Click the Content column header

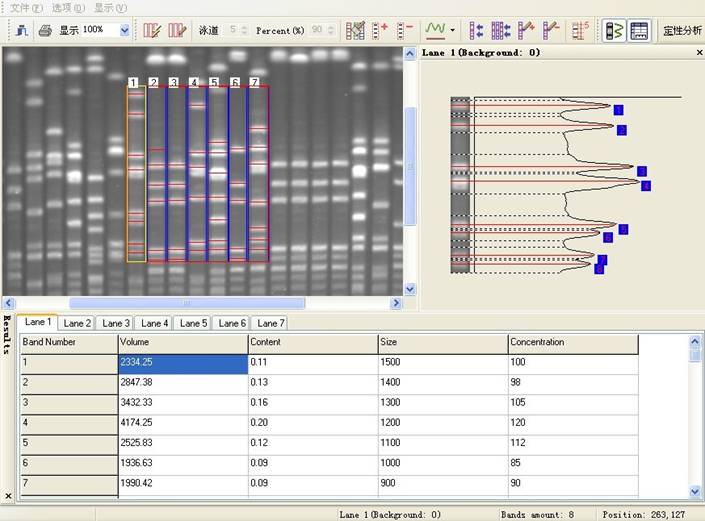coord(313,343)
